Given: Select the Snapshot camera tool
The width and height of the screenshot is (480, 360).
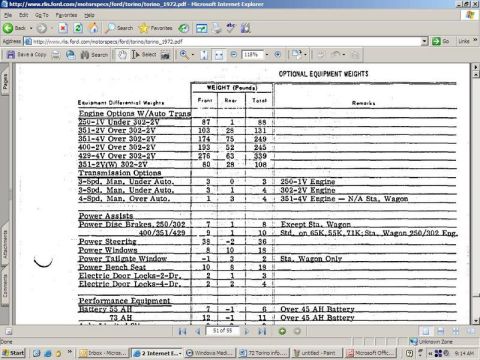Looking at the screenshot, I should [165, 55].
